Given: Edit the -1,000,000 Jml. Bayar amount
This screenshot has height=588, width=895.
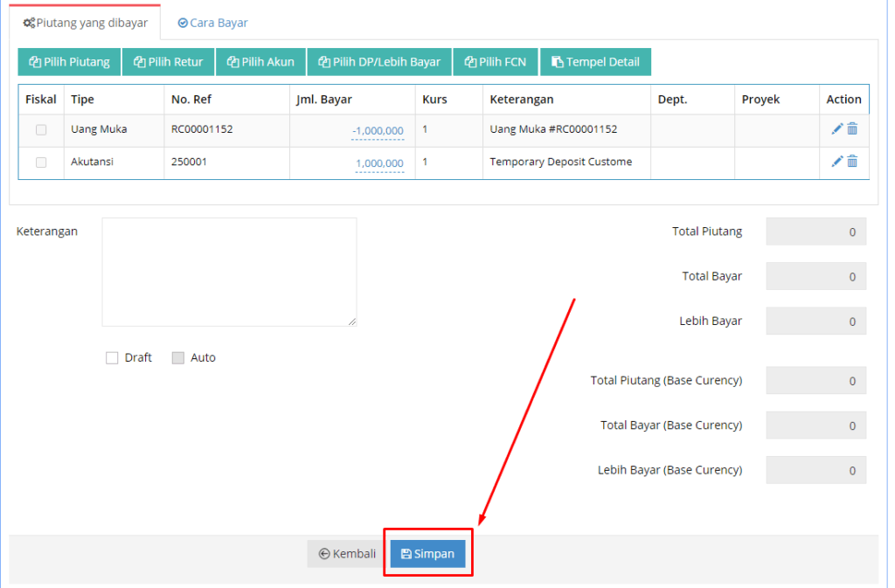Looking at the screenshot, I should point(378,131).
